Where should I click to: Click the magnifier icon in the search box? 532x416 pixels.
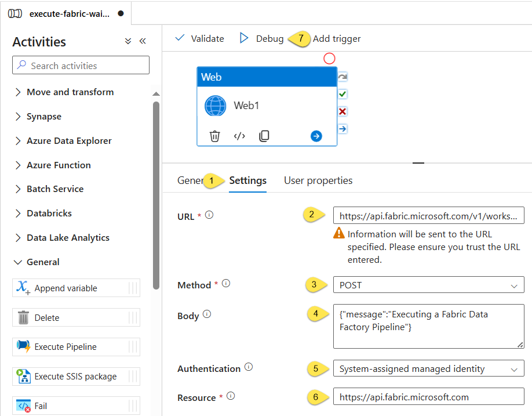(21, 64)
